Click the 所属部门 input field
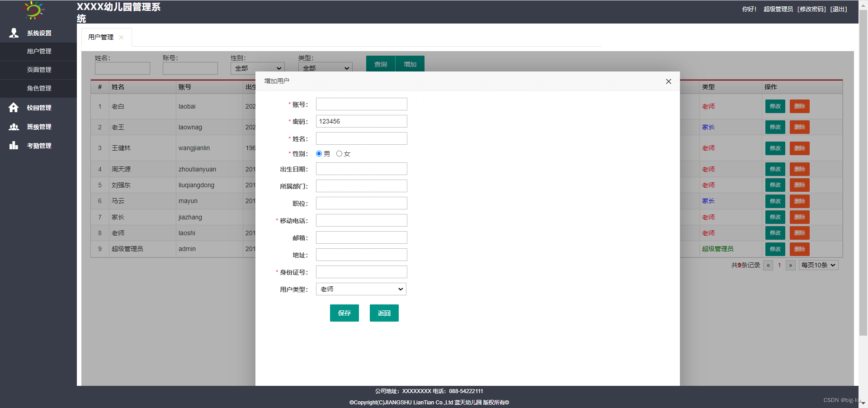This screenshot has height=408, width=868. coord(362,186)
